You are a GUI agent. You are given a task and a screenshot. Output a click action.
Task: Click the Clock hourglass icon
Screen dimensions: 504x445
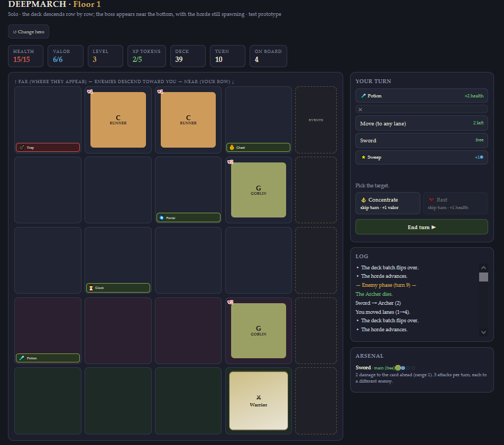(91, 288)
